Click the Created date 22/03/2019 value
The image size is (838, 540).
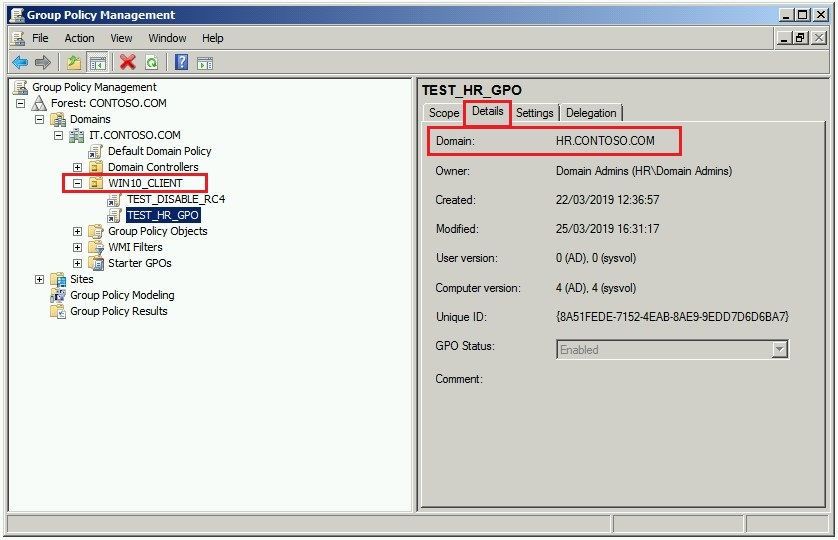[607, 200]
